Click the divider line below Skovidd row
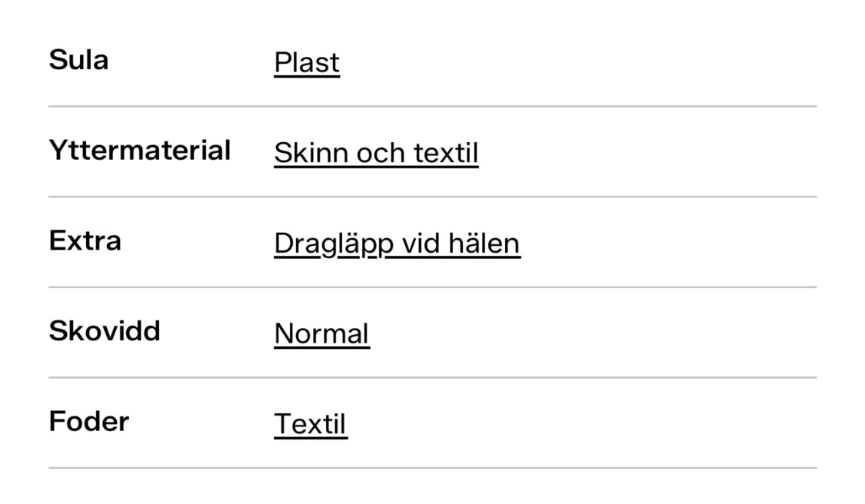The height and width of the screenshot is (504, 865). pos(432,377)
